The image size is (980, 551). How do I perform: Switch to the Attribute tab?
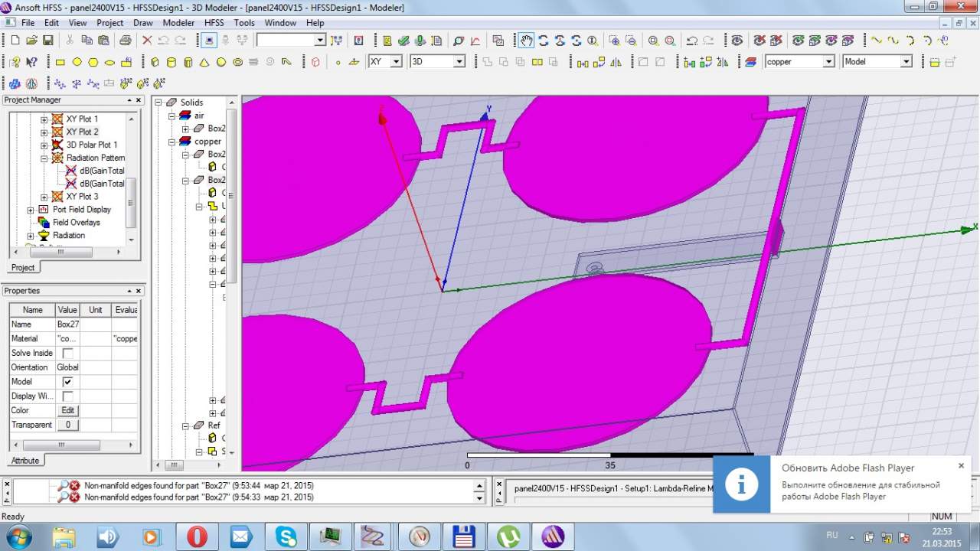click(x=24, y=461)
